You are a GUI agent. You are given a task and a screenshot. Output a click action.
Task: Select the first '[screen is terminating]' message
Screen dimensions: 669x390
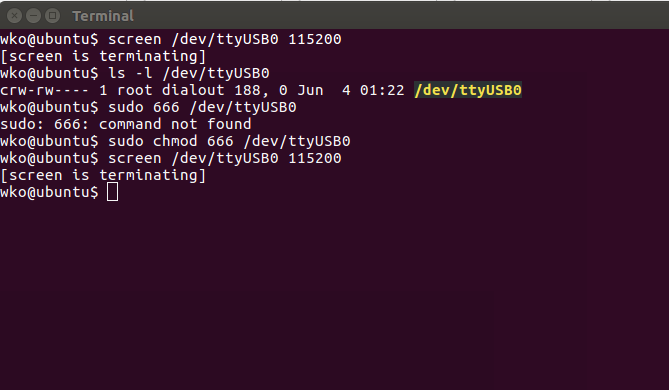tap(103, 56)
